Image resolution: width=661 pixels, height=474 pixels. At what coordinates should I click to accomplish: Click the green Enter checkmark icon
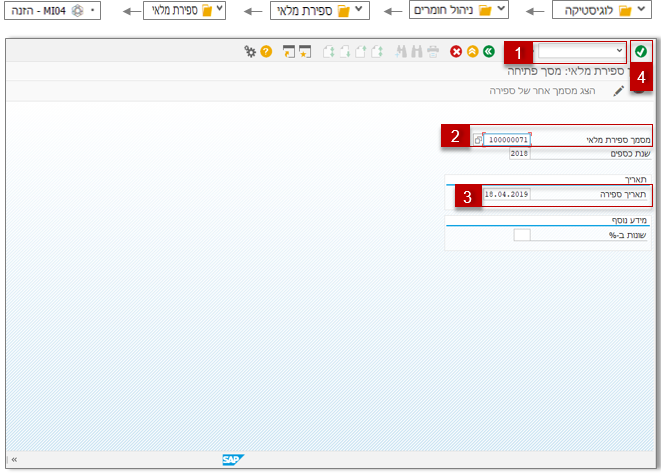pyautogui.click(x=641, y=51)
